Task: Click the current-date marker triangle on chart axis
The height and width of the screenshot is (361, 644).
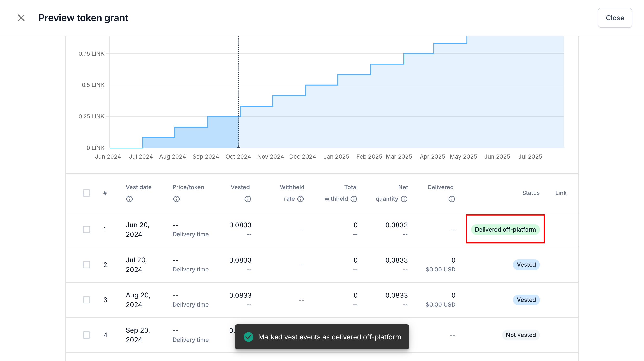Action: [238, 147]
